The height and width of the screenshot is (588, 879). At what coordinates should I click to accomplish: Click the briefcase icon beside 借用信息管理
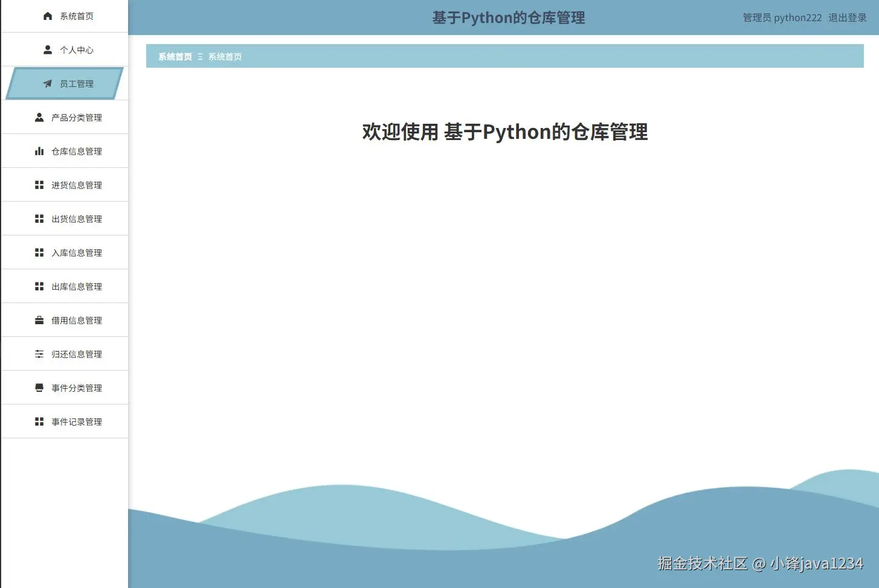pos(39,321)
